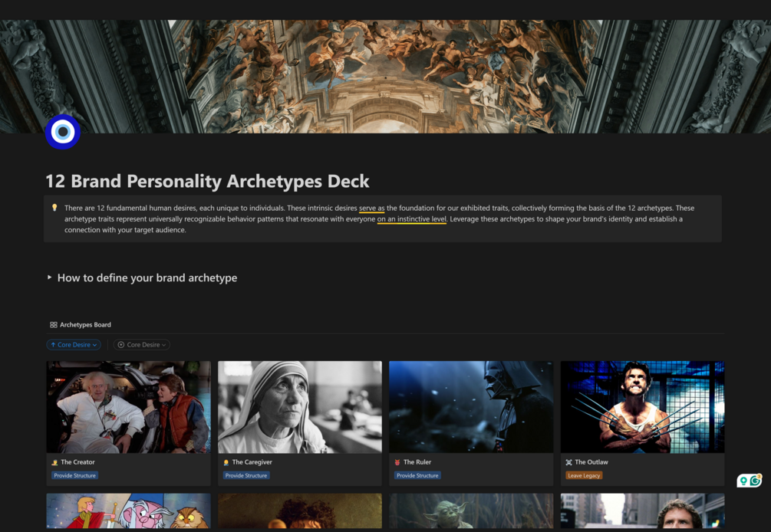Open the Core Desire sort dropdown

(x=74, y=345)
